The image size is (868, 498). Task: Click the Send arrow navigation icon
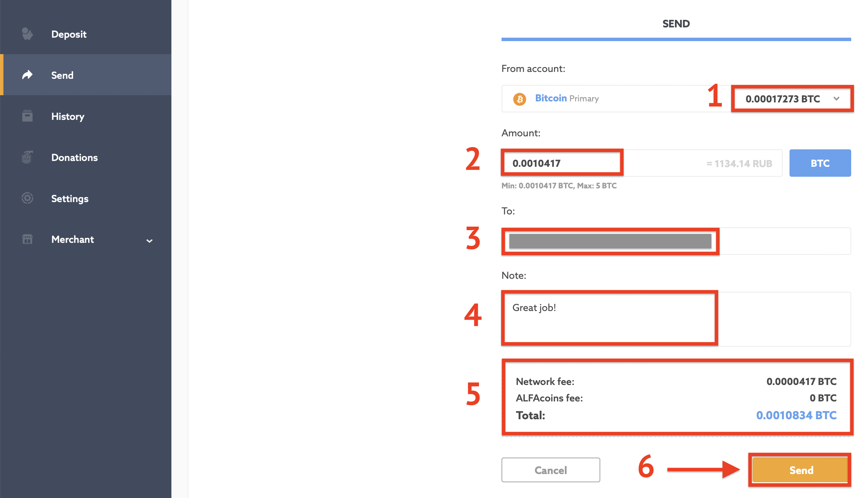(27, 74)
